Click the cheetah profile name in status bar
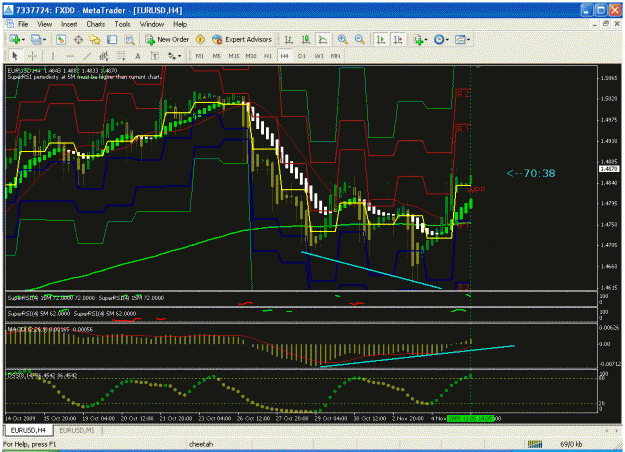The width and height of the screenshot is (625, 452). tap(201, 444)
